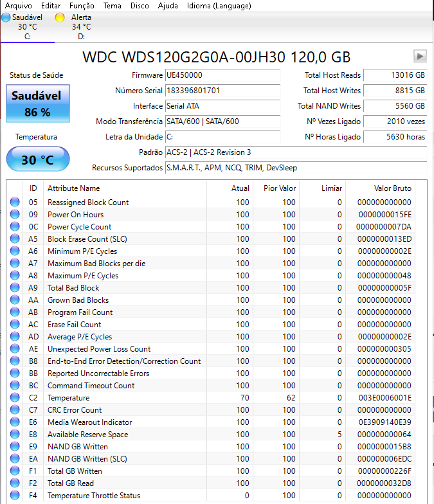Click Total Host Reads value 13016 GB
Image resolution: width=434 pixels, height=504 pixels.
coord(395,75)
